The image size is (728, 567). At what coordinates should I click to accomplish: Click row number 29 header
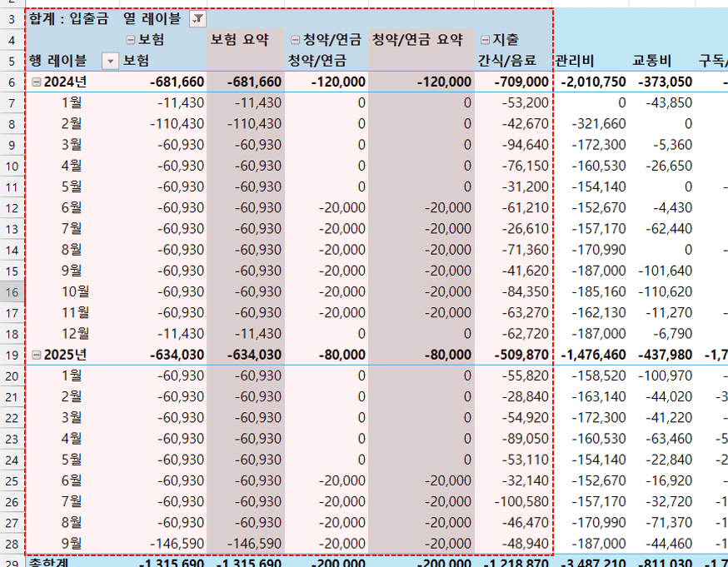(12, 563)
